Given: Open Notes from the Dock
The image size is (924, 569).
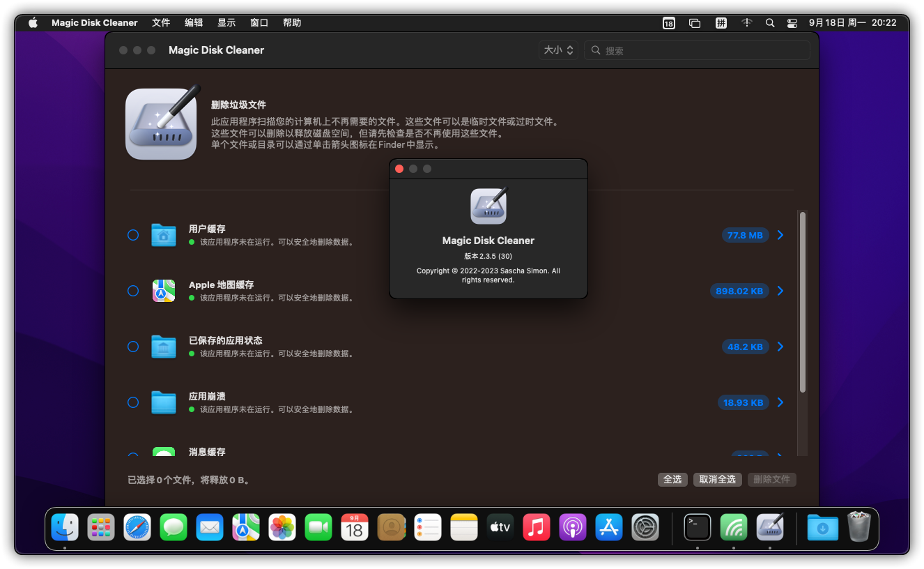Looking at the screenshot, I should (x=463, y=527).
